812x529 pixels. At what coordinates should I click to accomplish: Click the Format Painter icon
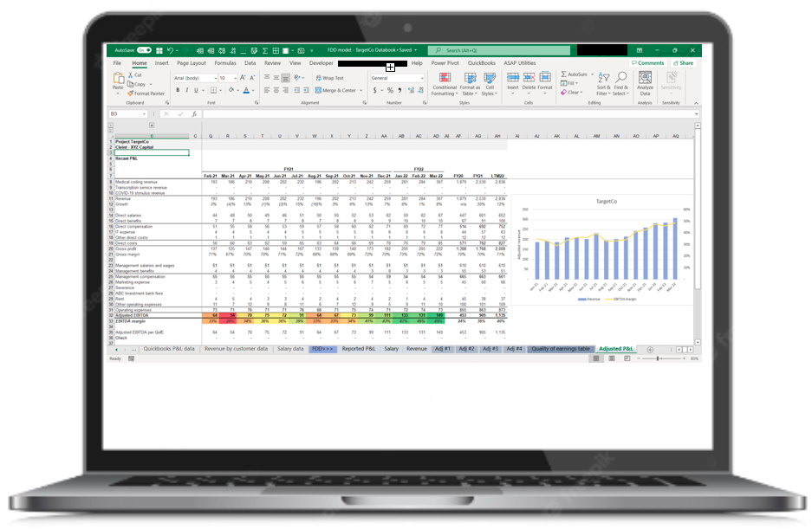coord(146,94)
